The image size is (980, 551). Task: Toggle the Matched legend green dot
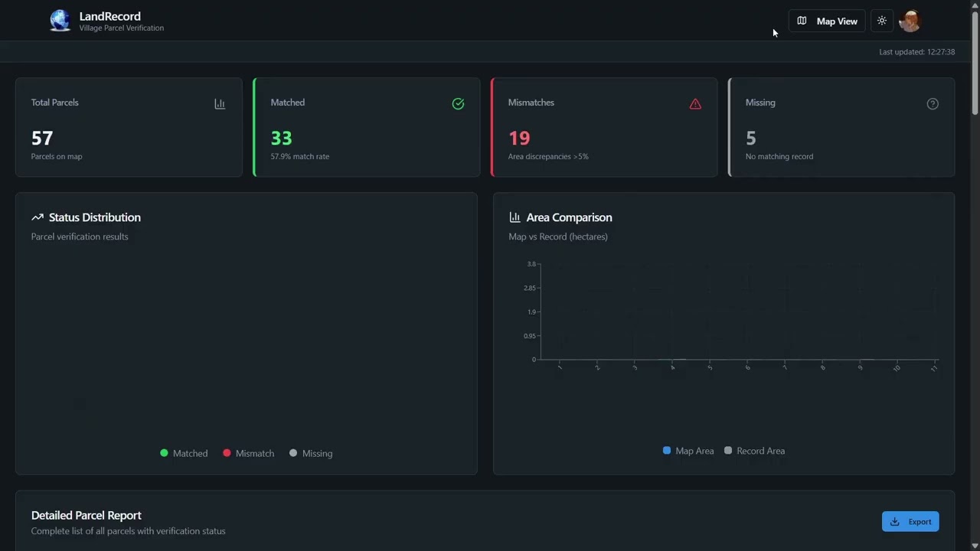click(164, 453)
